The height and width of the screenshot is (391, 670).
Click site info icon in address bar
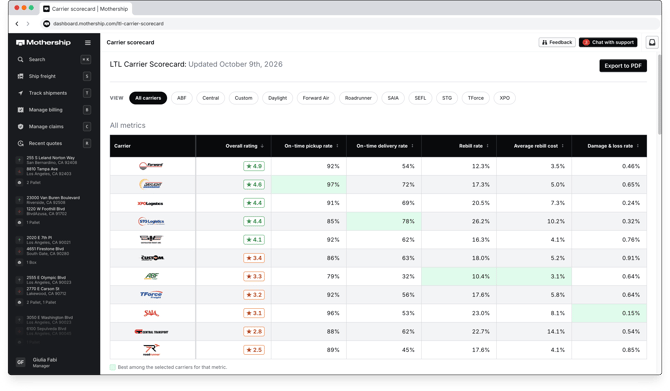click(47, 24)
